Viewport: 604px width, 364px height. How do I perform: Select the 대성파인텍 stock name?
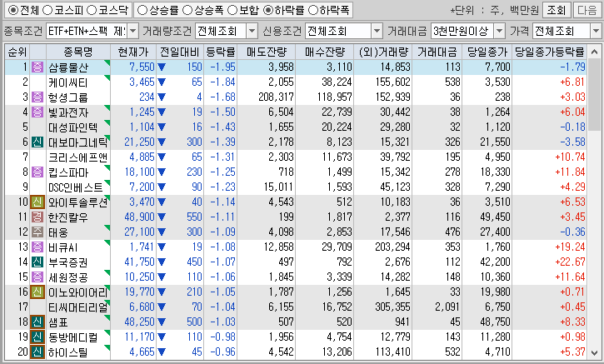(x=72, y=127)
